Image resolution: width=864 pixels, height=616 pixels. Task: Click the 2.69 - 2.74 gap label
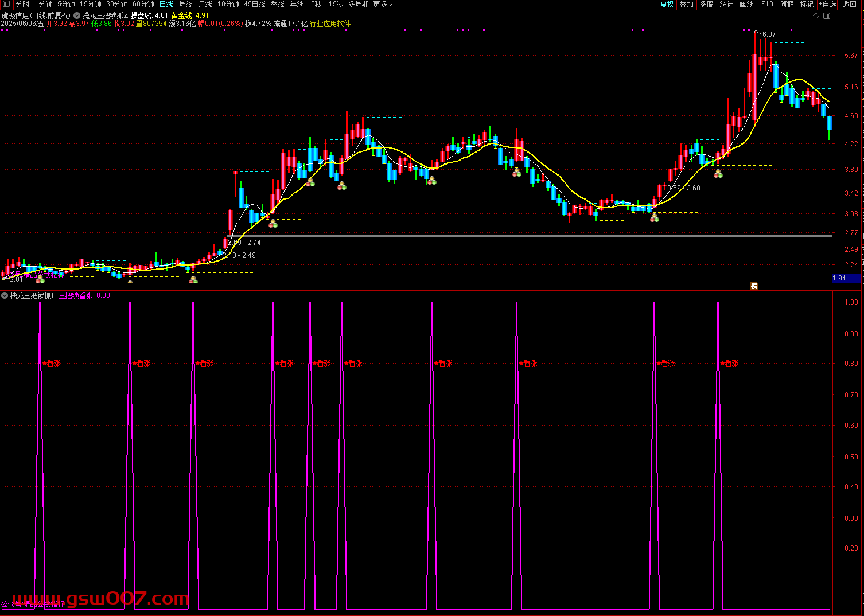point(244,243)
